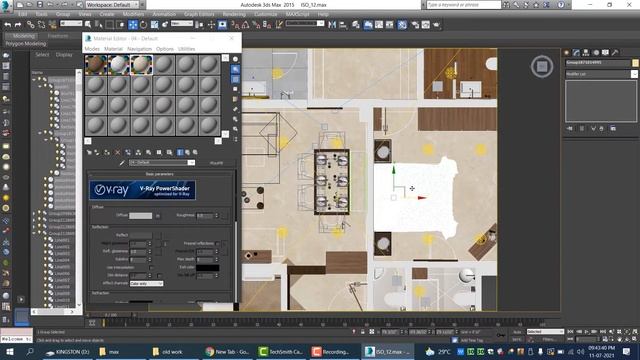Click the Reflect color swatch
Viewport: 640px width, 360px height.
140,236
